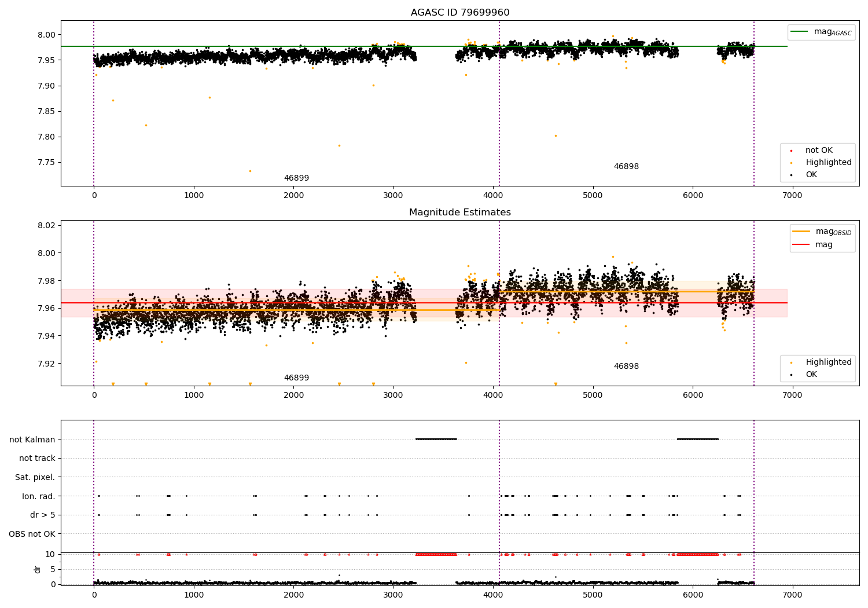Click the 'not track' row label
This screenshot has height=608, width=868.
37,459
